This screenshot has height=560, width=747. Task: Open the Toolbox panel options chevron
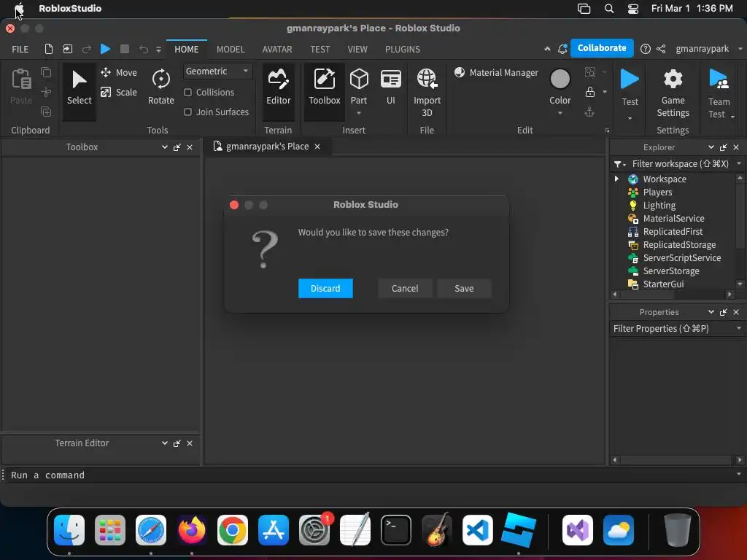tap(164, 147)
